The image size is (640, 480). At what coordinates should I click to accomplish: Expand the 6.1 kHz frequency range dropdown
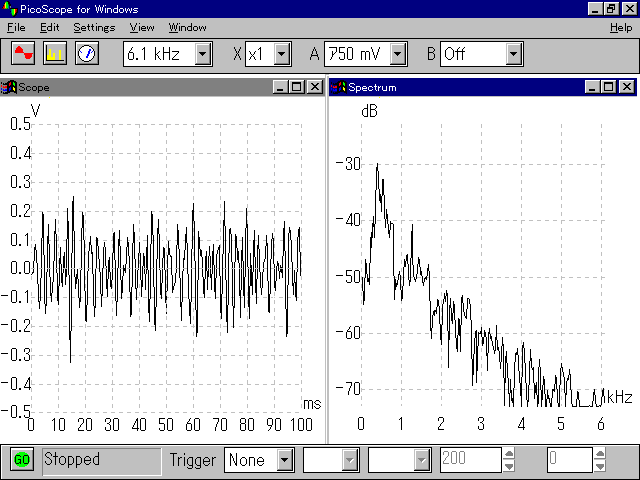coord(202,53)
